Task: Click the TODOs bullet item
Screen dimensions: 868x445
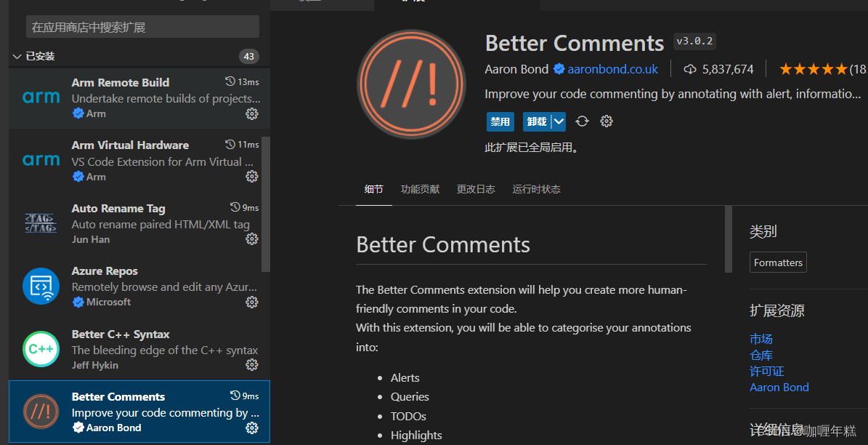Action: point(408,416)
